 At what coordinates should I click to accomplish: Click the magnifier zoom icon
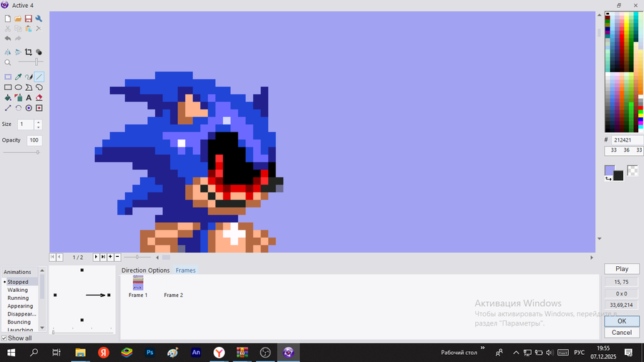pos(8,62)
